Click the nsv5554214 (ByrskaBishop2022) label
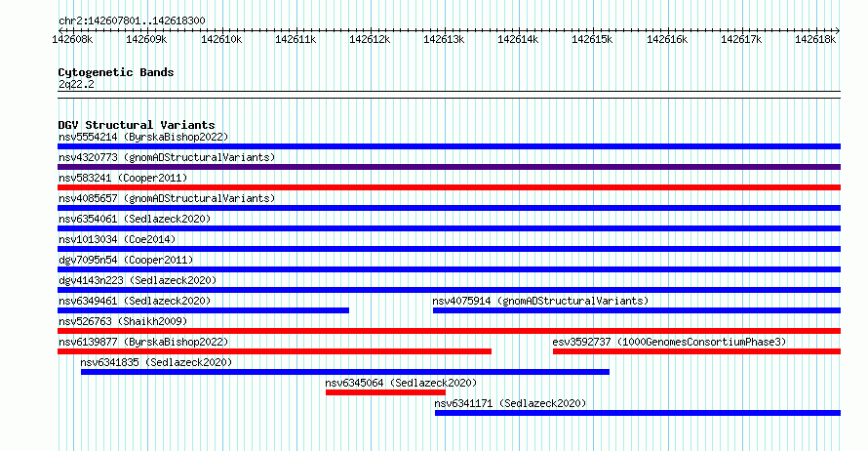 [x=143, y=137]
